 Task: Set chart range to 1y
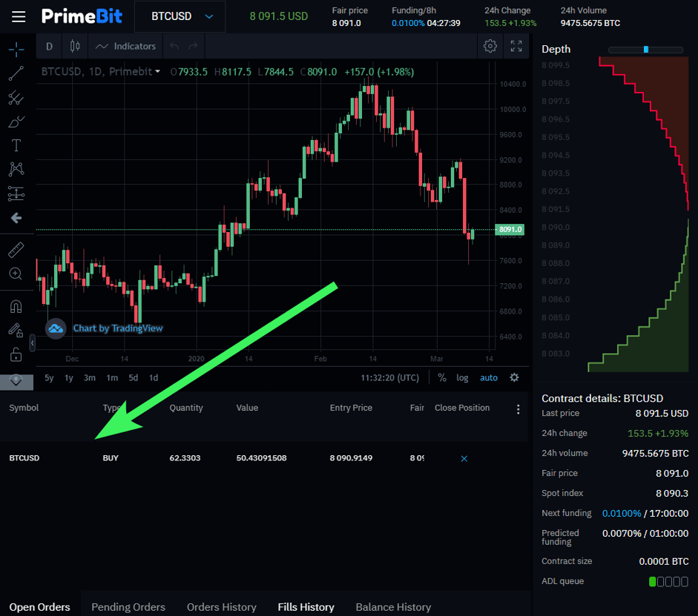click(x=68, y=377)
